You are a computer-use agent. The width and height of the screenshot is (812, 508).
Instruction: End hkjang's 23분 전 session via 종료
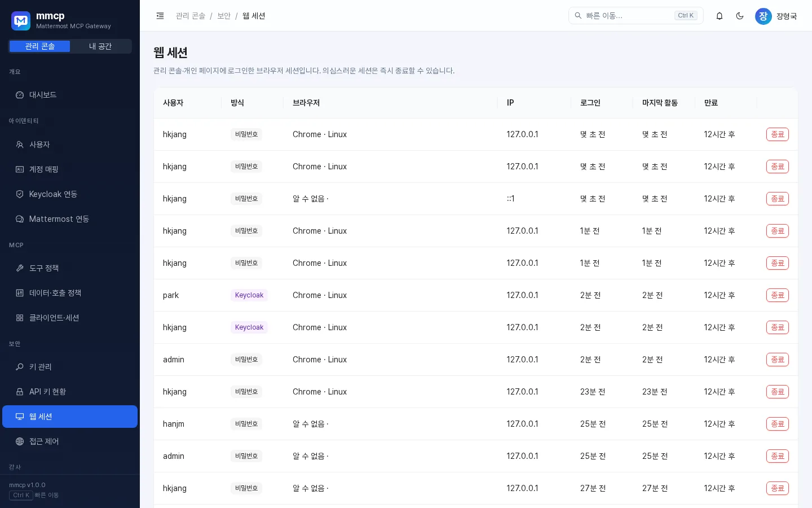click(x=778, y=392)
